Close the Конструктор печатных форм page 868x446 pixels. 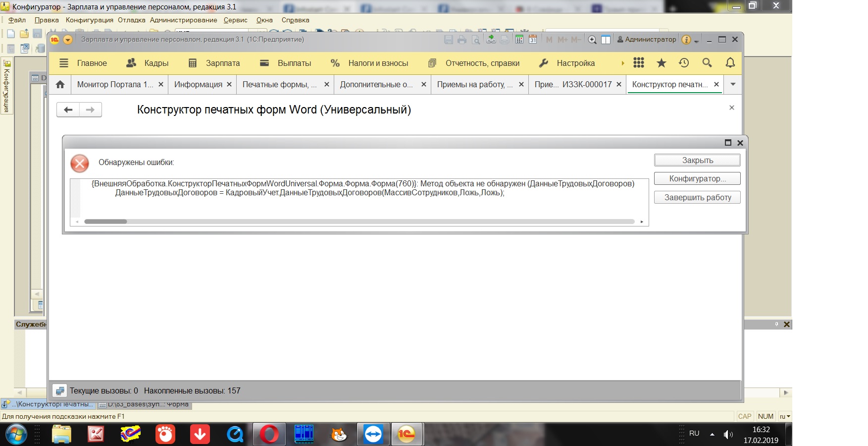732,108
